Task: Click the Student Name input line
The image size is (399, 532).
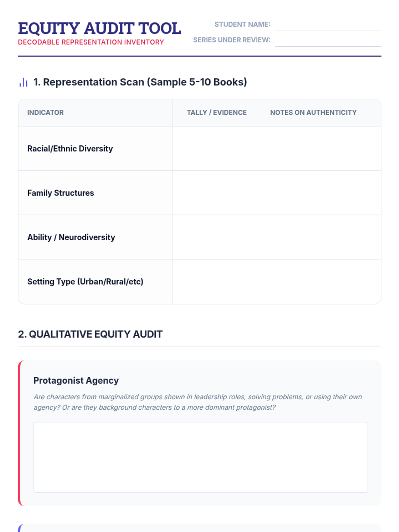Action: pos(328,25)
